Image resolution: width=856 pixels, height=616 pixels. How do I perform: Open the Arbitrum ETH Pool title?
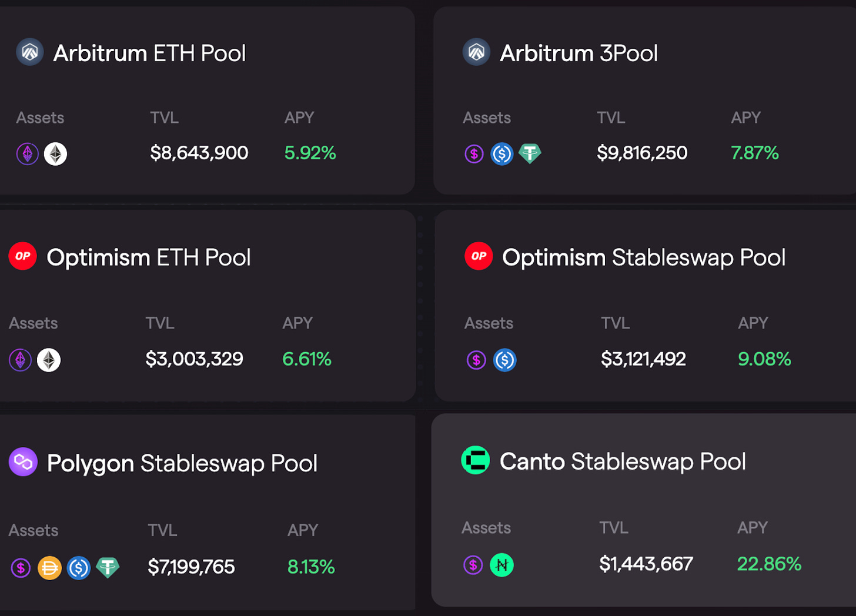click(149, 53)
